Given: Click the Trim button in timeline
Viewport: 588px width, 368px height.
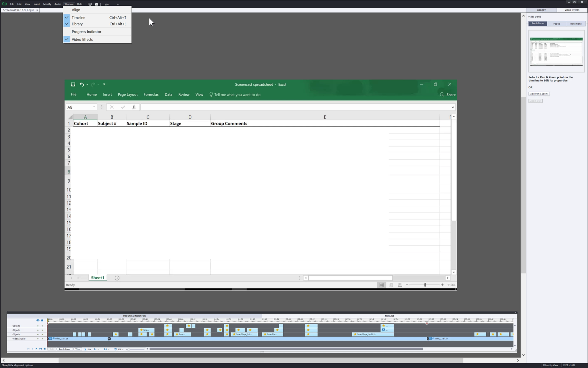Looking at the screenshot, I should [x=77, y=349].
